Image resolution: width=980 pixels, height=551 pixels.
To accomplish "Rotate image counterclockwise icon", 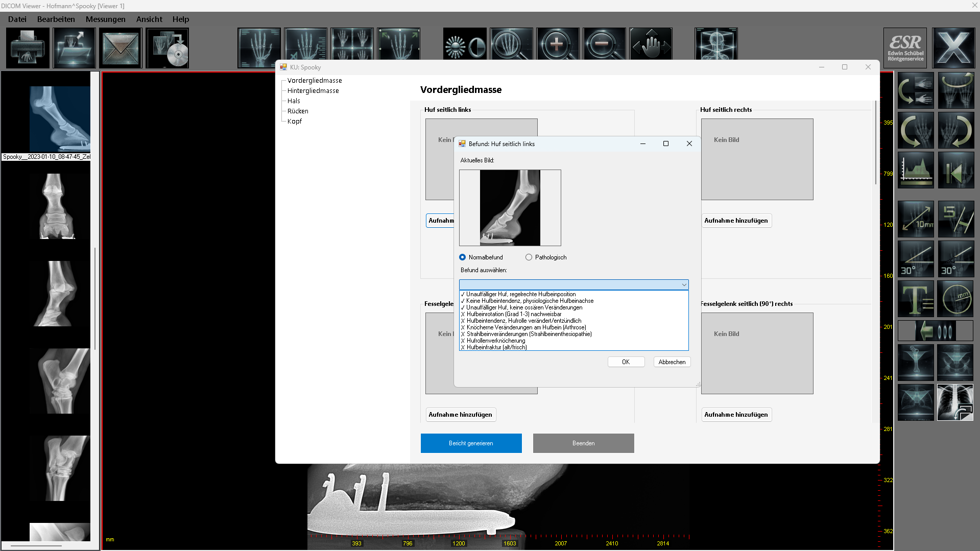I will pyautogui.click(x=916, y=130).
